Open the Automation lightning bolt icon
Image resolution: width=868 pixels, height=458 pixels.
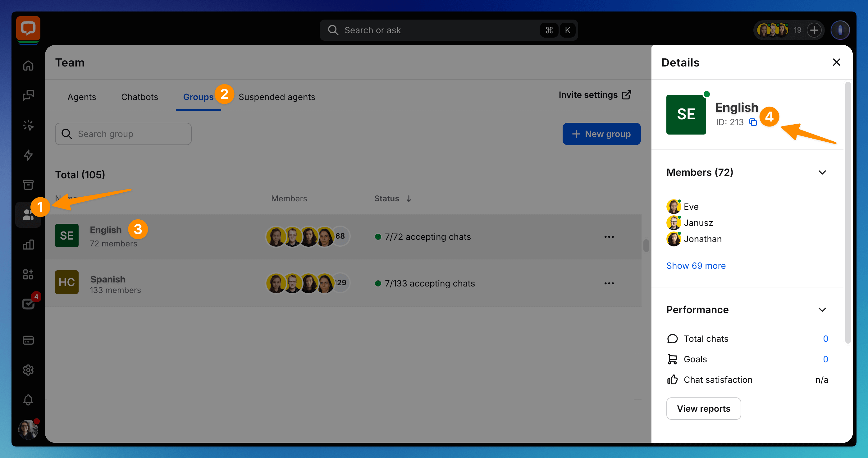[28, 155]
